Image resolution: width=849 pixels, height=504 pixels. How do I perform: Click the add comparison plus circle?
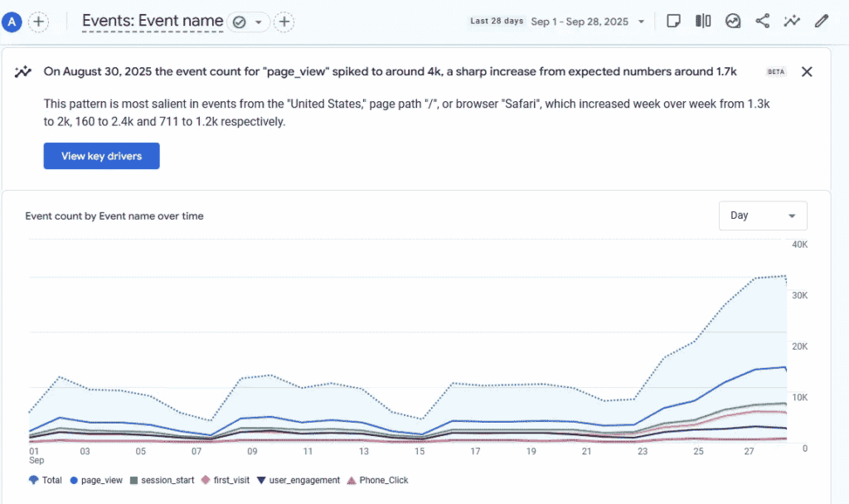[284, 22]
